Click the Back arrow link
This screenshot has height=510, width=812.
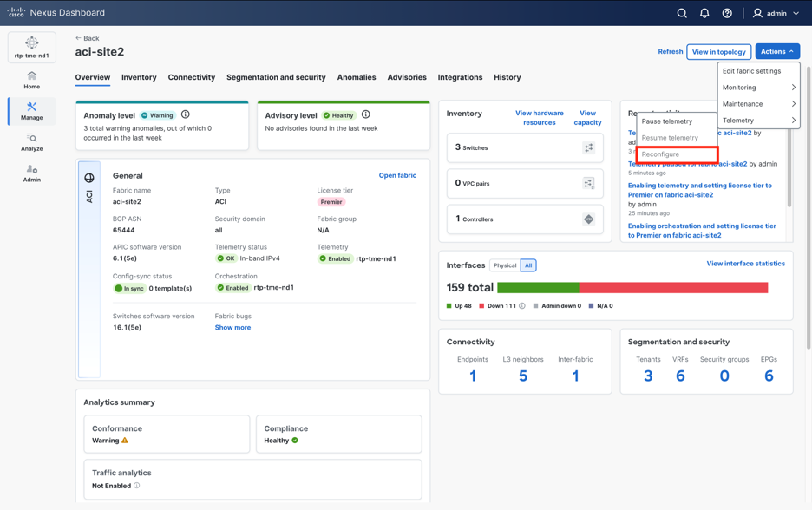tap(87, 38)
